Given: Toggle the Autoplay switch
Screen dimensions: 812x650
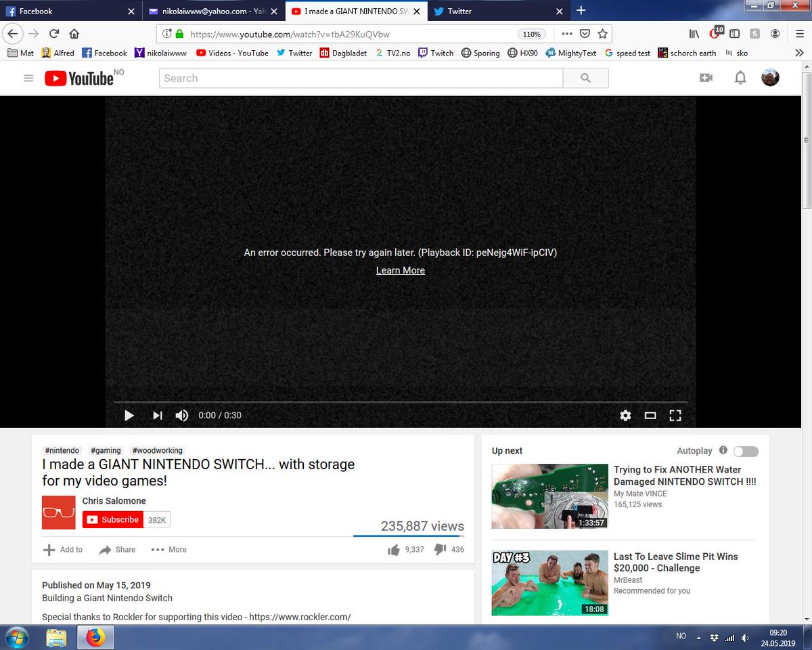Looking at the screenshot, I should [x=746, y=452].
